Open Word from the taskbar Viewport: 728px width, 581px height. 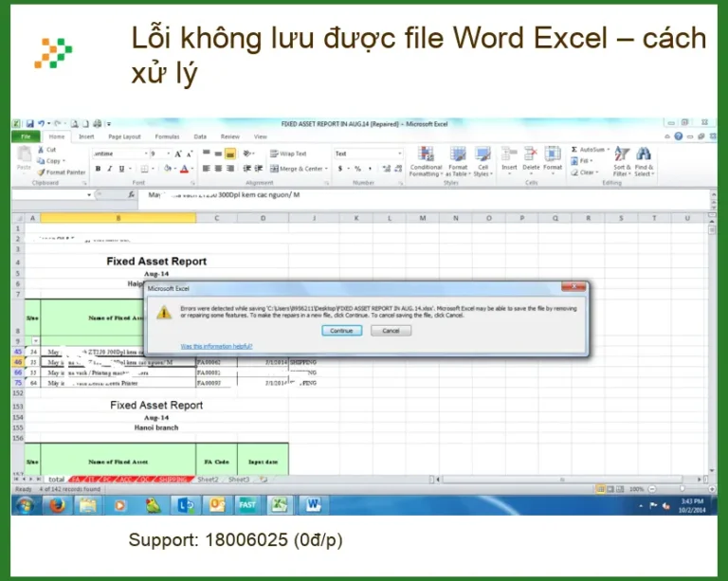pyautogui.click(x=314, y=505)
